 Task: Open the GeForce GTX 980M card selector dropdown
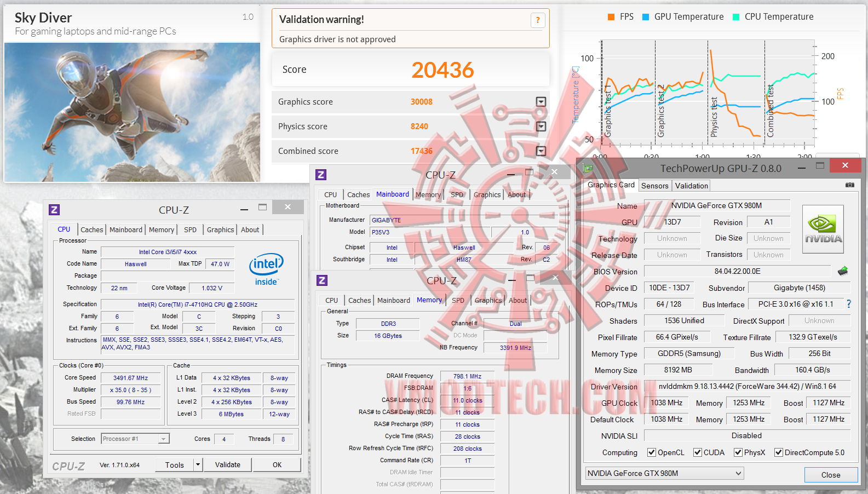[x=738, y=473]
